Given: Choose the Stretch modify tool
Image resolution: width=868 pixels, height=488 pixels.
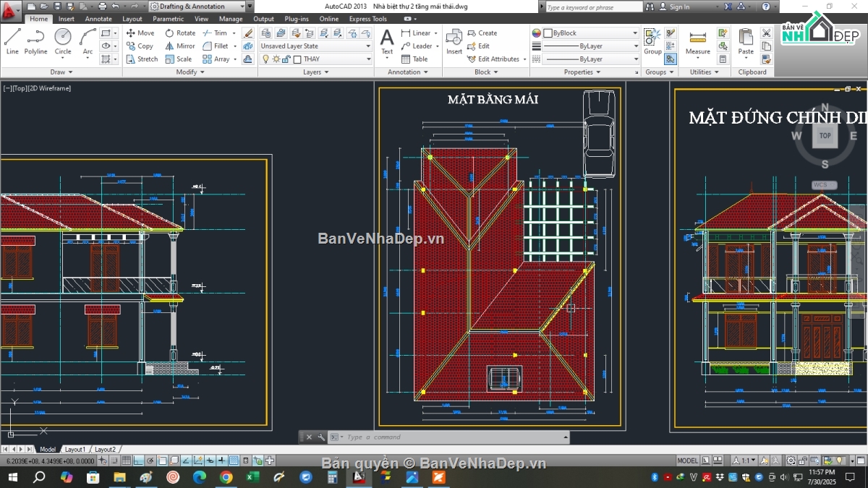Looking at the screenshot, I should point(141,59).
